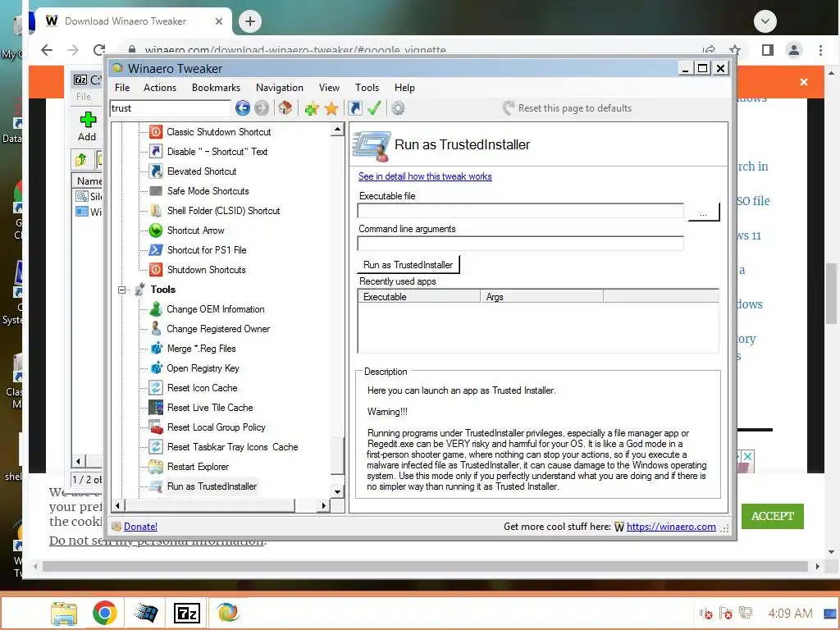Click tree horizontal scrollbar left arrow
The height and width of the screenshot is (630, 840).
118,505
